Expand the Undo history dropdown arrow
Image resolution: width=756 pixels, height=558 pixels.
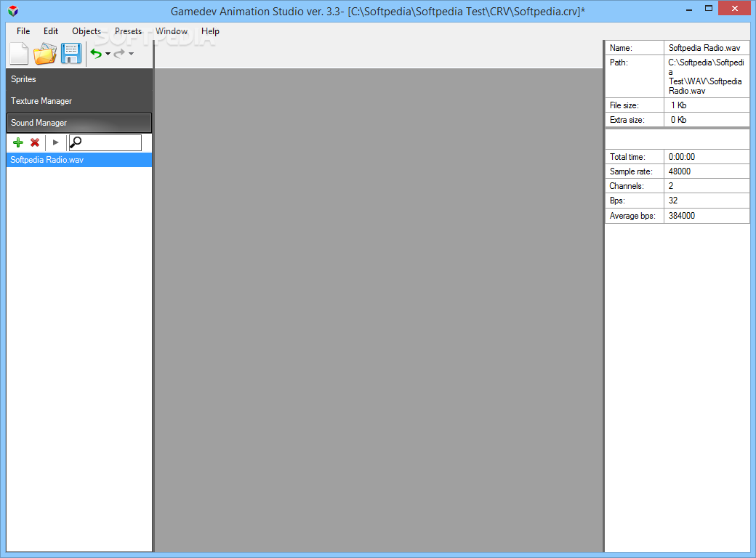point(108,54)
